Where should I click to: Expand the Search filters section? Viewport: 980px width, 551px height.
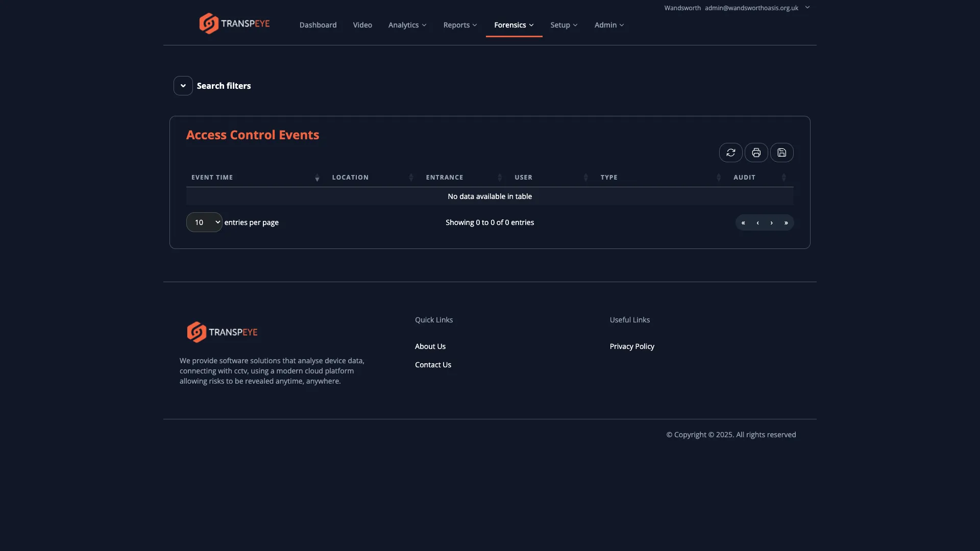tap(183, 85)
